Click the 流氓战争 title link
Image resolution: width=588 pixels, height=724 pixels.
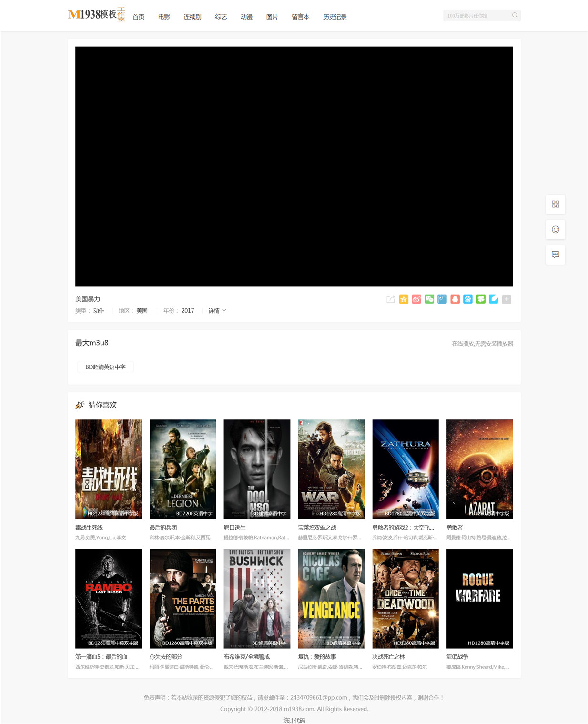457,657
